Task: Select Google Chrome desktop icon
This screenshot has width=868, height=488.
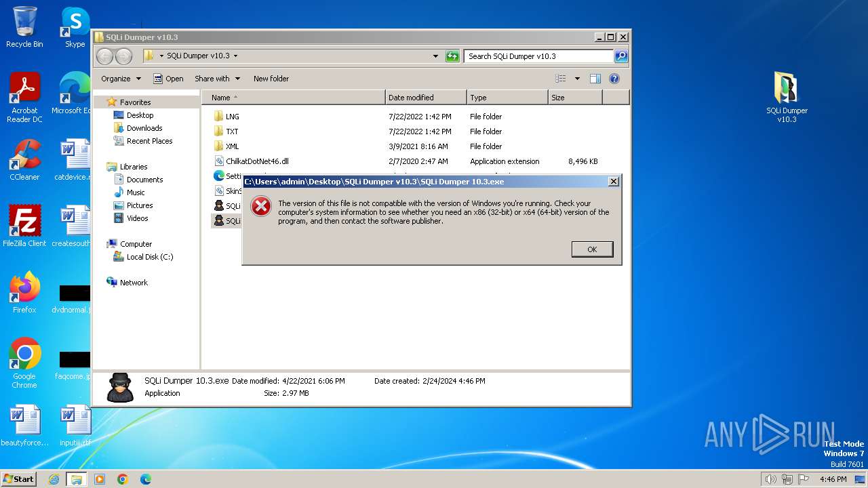Action: point(24,363)
